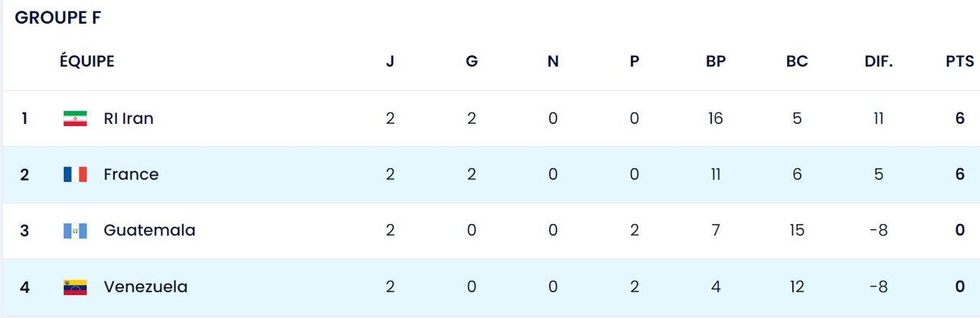Click the J column header
This screenshot has width=980, height=318.
390,62
